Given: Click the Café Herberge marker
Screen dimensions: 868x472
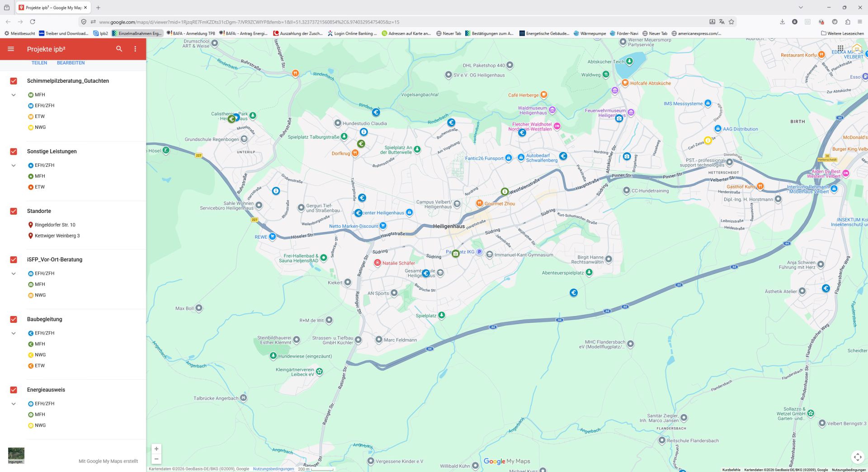Looking at the screenshot, I should tap(544, 95).
